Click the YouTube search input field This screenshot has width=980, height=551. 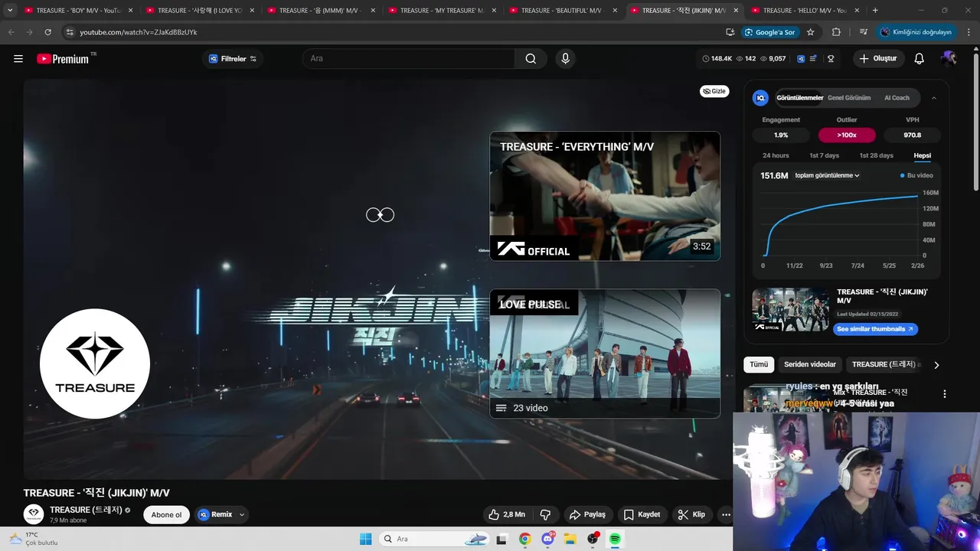409,59
